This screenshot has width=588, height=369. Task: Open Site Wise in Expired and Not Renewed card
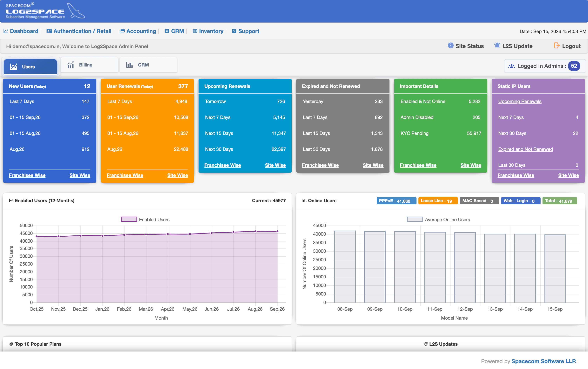pyautogui.click(x=373, y=165)
